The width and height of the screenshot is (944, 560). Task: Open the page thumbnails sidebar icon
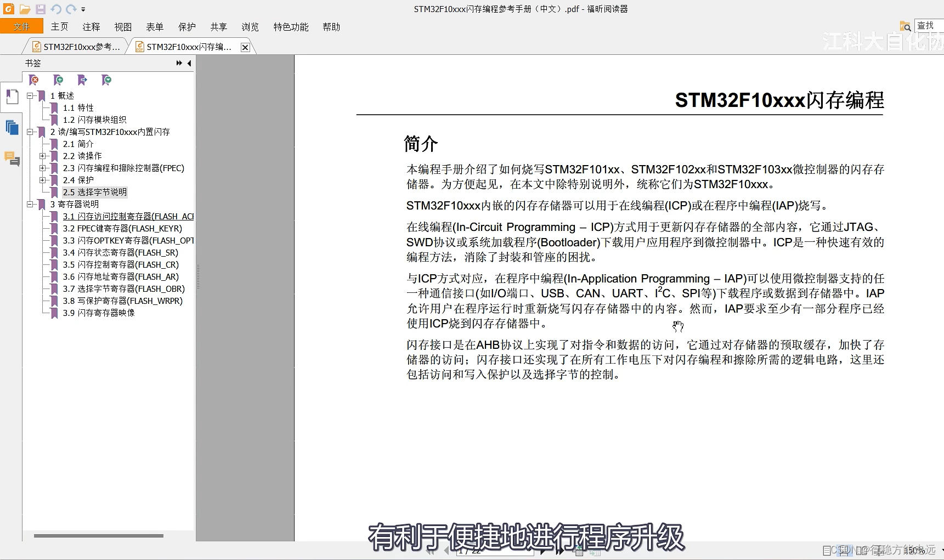(x=12, y=127)
